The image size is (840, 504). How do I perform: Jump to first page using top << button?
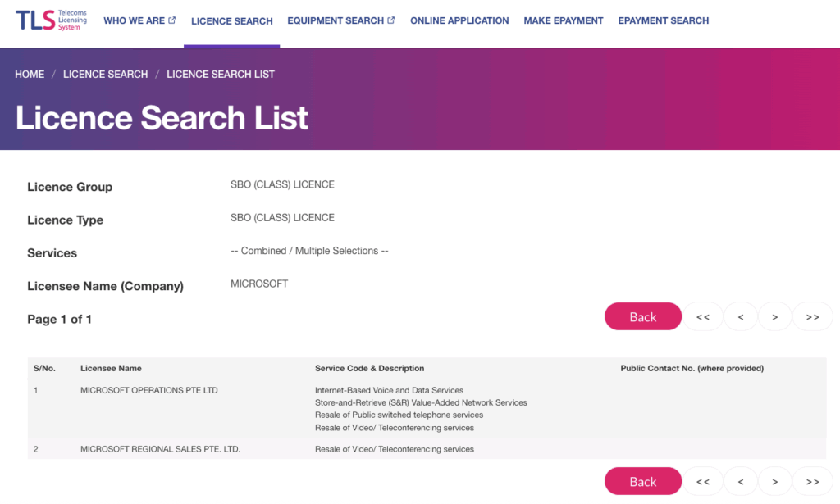pyautogui.click(x=703, y=316)
